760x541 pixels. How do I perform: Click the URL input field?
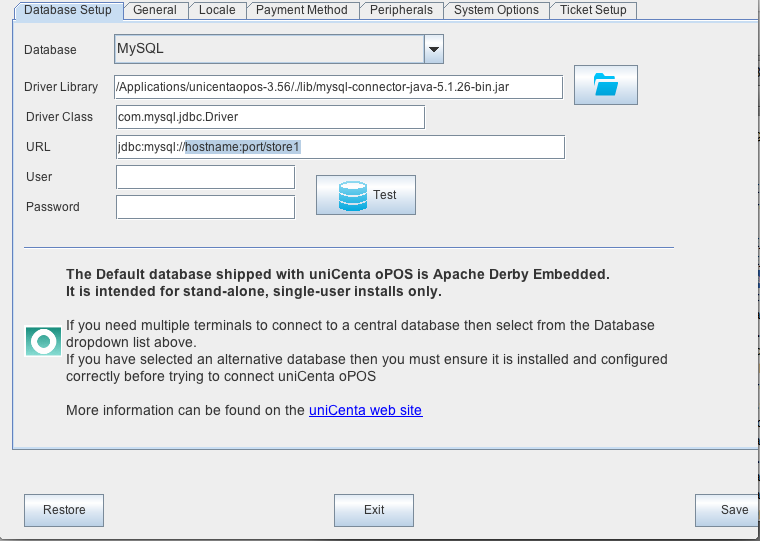340,147
